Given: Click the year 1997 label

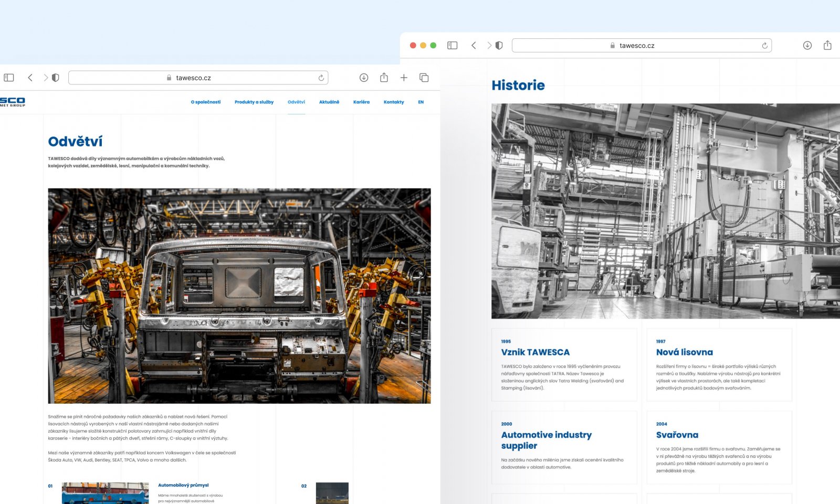Looking at the screenshot, I should point(661,341).
